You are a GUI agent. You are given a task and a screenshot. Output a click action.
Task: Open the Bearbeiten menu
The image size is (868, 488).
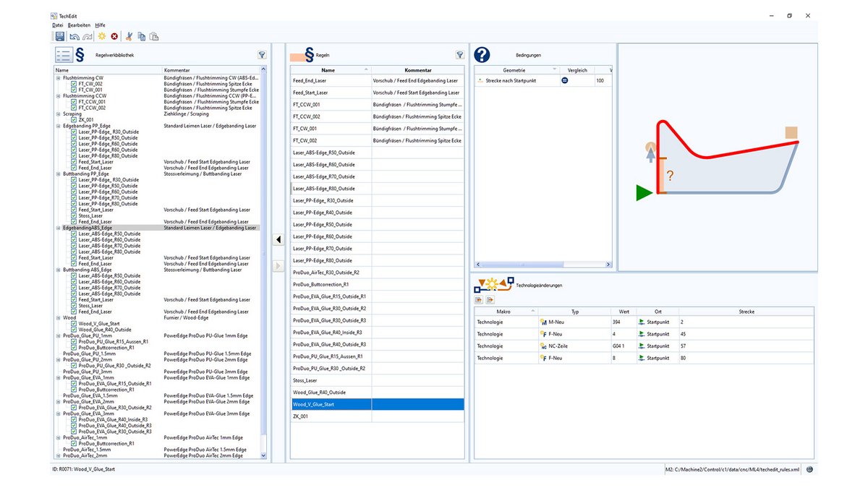click(79, 24)
